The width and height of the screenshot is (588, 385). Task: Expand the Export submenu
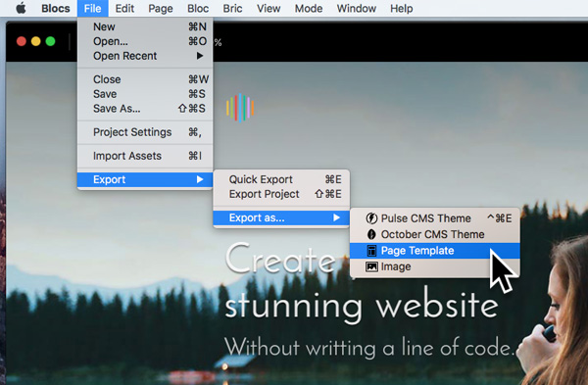[145, 179]
